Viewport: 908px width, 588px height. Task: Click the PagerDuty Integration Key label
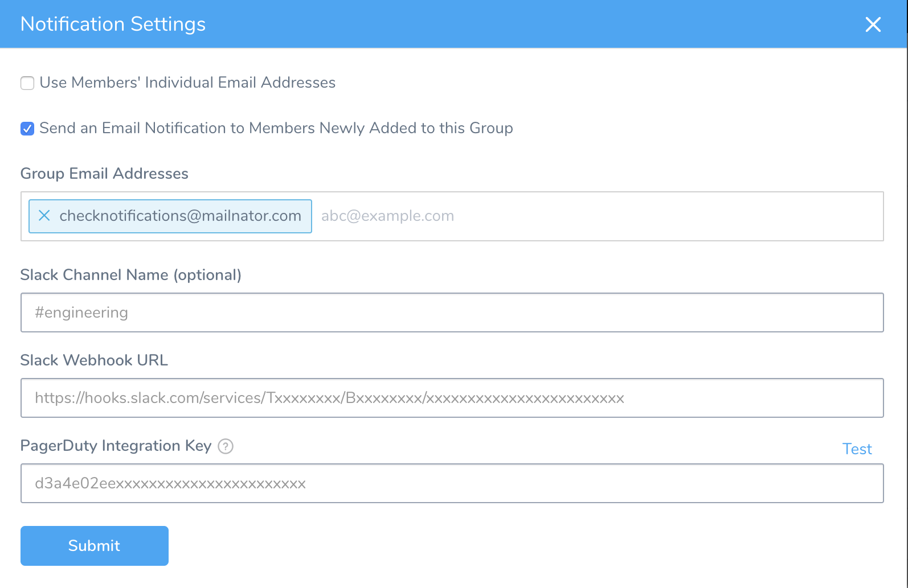(x=116, y=446)
